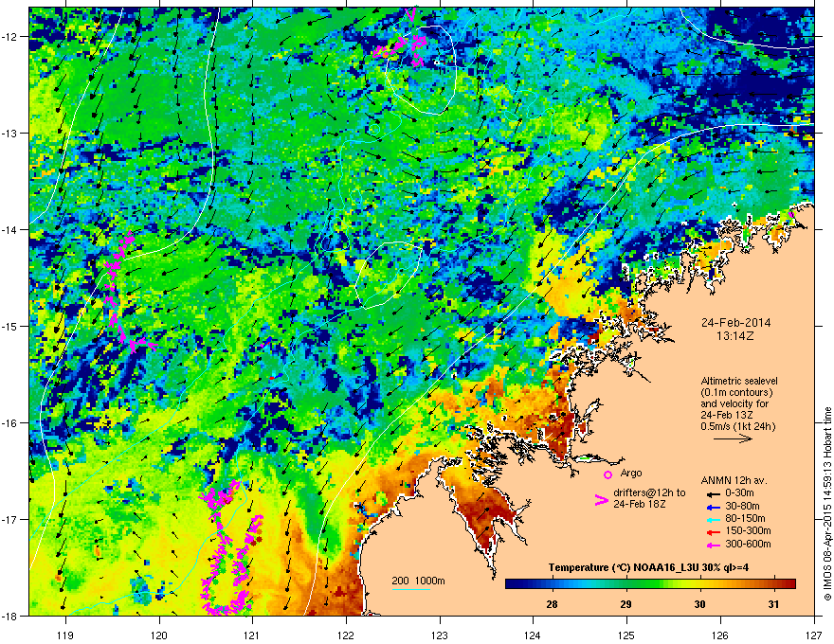834x644 pixels.
Task: Click the '24-Feb 13Z' velocity date text
Action: [x=727, y=415]
